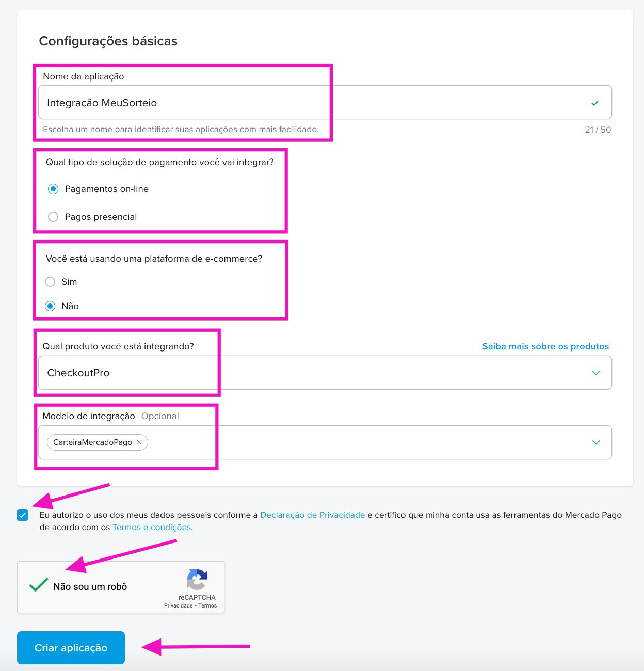Toggle the personal data authorization checkbox
Image resolution: width=644 pixels, height=671 pixels.
pos(22,515)
